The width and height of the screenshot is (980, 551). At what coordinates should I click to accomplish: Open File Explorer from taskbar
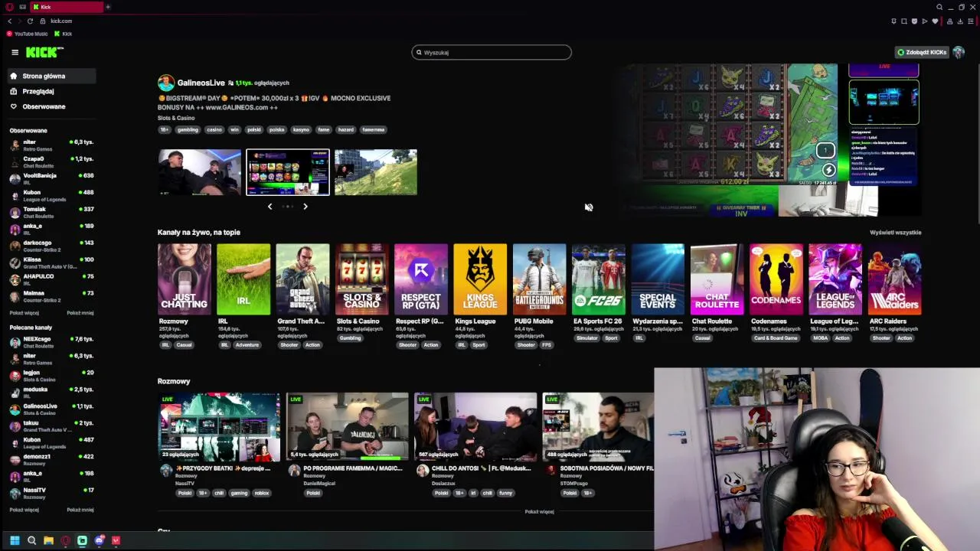(x=48, y=540)
